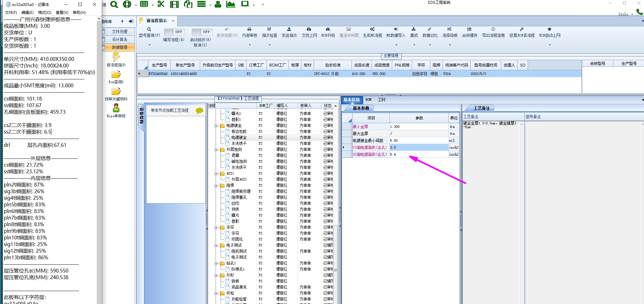The height and width of the screenshot is (304, 644).
Task: Open the green grid table icon
Action: click(x=144, y=4)
